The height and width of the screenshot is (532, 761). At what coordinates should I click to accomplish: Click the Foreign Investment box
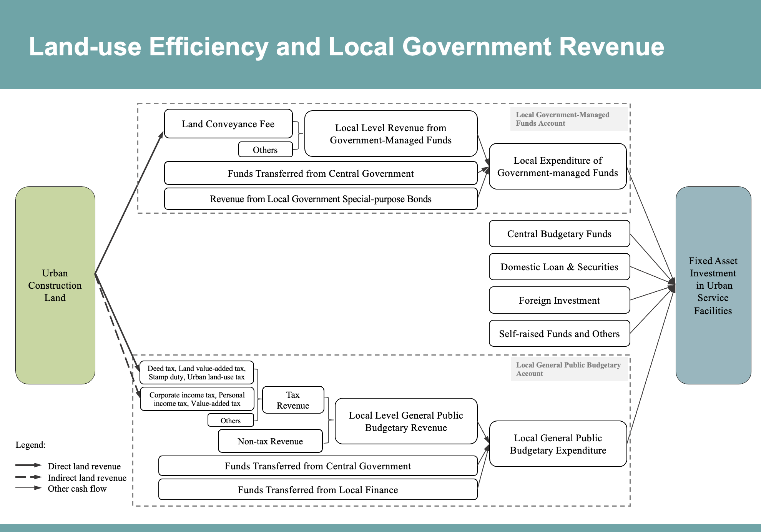pos(560,300)
